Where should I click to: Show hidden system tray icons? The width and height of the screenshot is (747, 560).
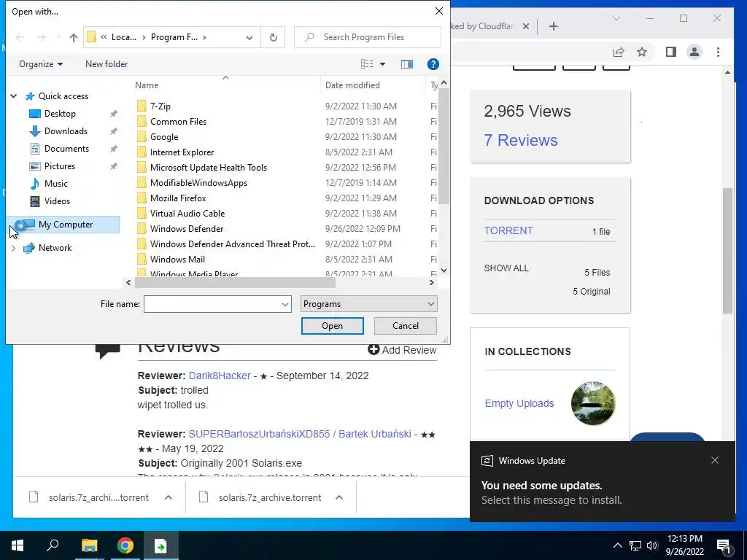click(x=617, y=545)
